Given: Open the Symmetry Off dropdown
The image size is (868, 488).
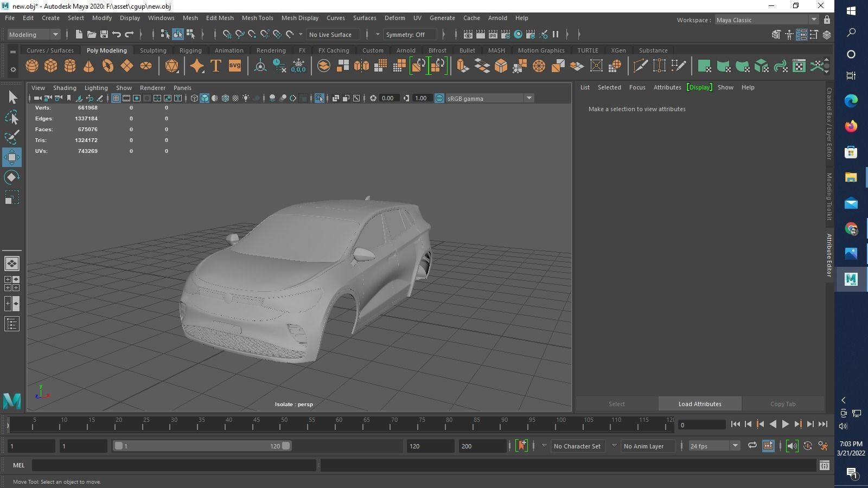Looking at the screenshot, I should 410,34.
